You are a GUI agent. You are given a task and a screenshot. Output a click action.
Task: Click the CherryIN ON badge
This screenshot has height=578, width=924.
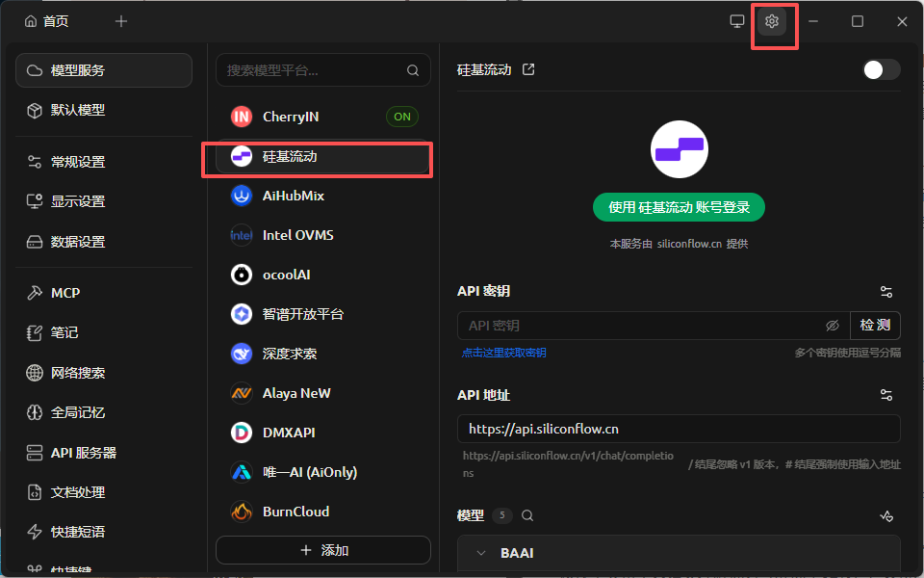[x=402, y=117]
